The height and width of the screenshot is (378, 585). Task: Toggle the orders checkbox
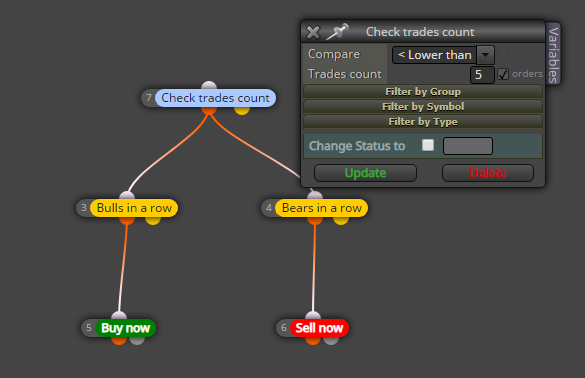pyautogui.click(x=503, y=74)
